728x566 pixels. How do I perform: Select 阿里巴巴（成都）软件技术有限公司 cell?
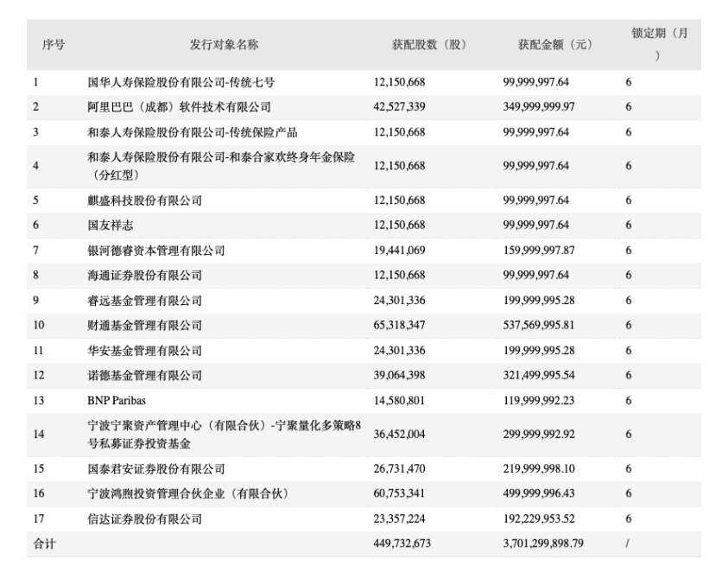(x=180, y=107)
